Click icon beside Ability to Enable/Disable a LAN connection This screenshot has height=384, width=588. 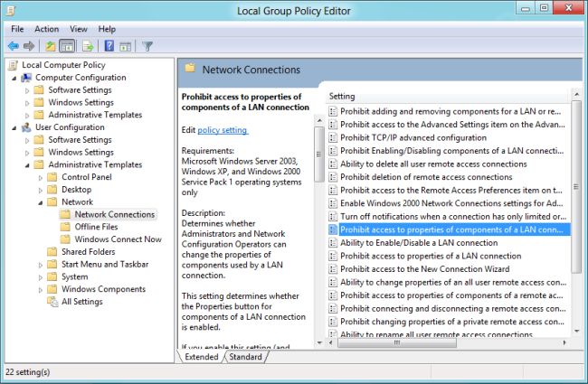pos(333,243)
